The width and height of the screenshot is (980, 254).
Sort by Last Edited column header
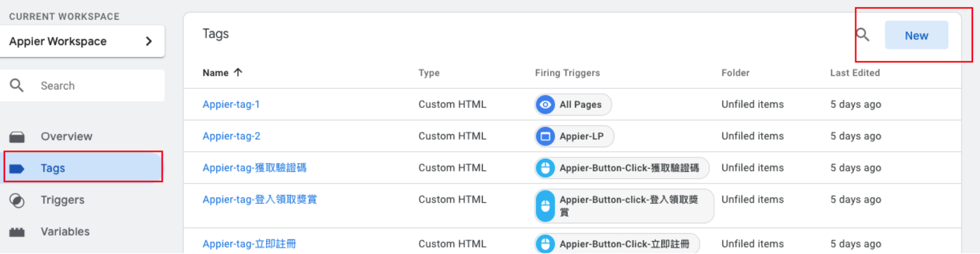point(855,72)
